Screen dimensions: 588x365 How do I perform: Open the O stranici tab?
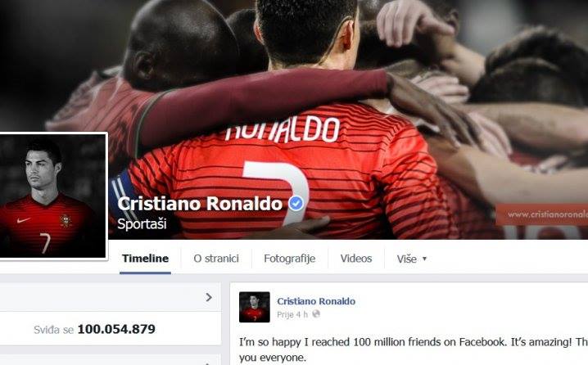coord(216,259)
